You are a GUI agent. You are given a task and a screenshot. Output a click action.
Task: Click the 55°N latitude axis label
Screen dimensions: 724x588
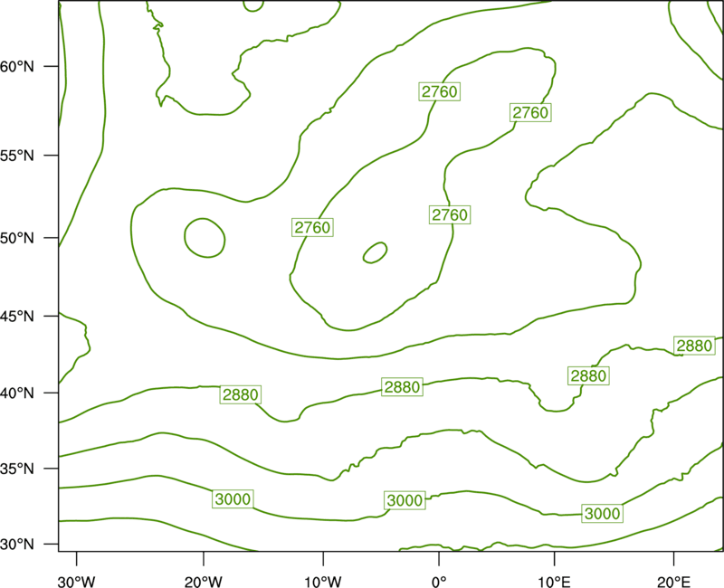(x=17, y=156)
